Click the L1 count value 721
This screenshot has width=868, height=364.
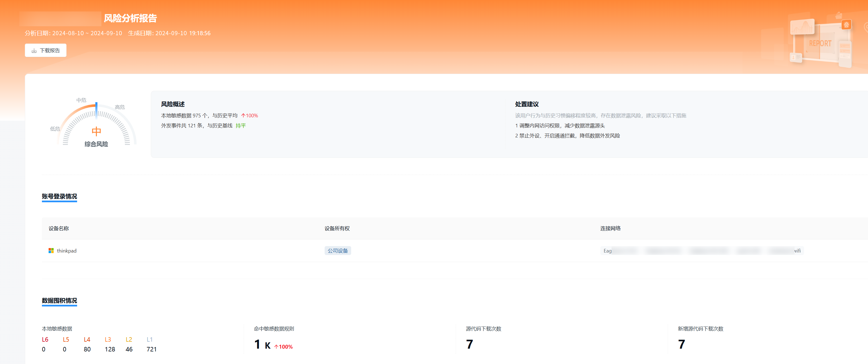click(x=152, y=349)
